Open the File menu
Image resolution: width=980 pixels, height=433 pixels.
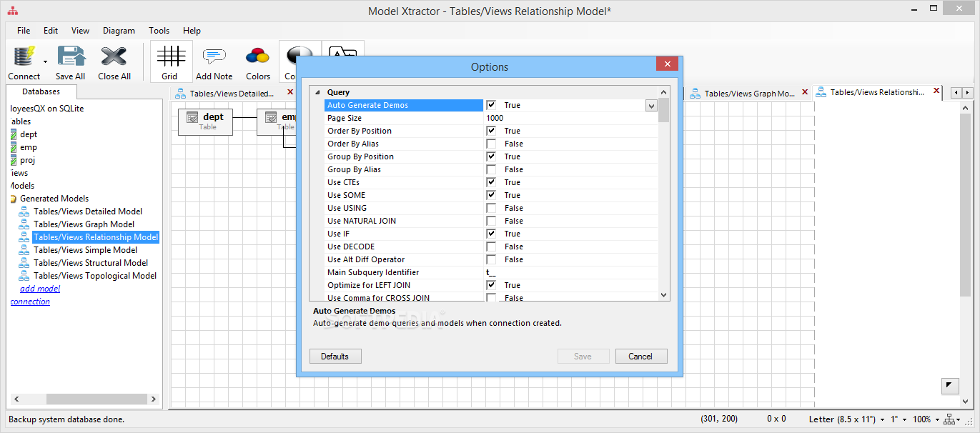click(24, 31)
